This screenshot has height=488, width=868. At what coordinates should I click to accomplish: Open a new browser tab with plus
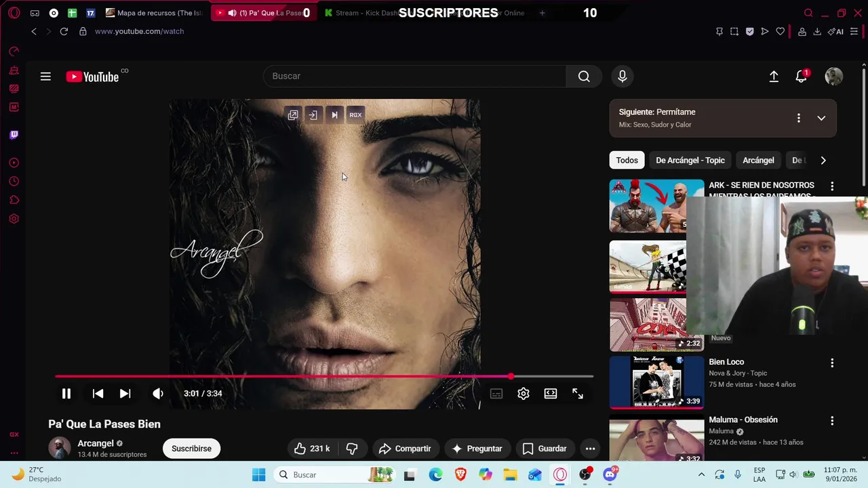pyautogui.click(x=542, y=13)
